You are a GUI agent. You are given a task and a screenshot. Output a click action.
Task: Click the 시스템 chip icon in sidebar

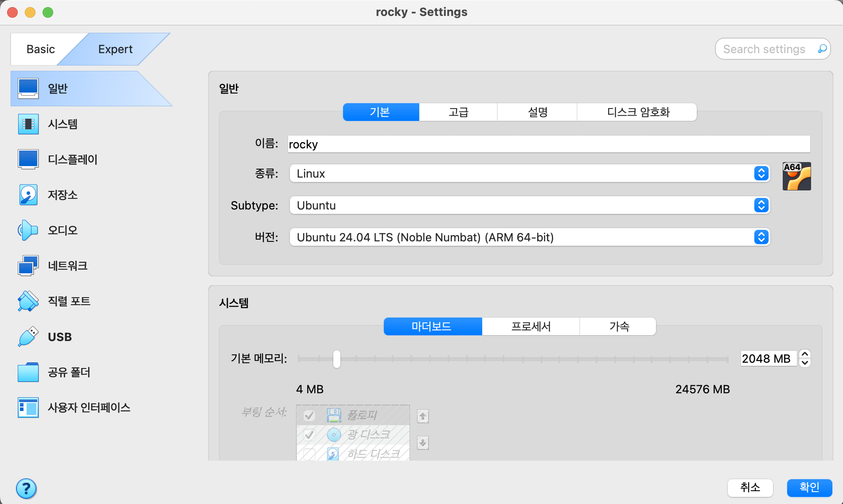coord(28,124)
